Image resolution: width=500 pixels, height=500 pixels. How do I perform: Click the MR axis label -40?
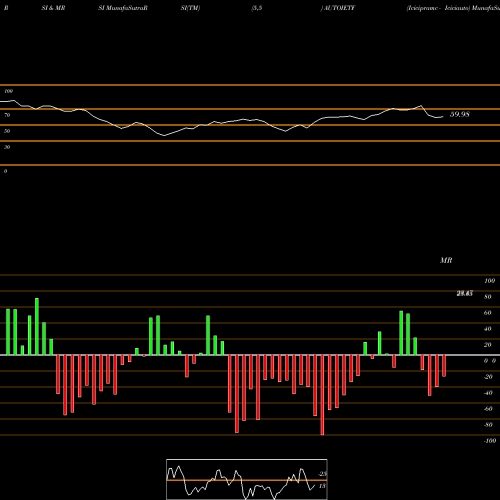pyautogui.click(x=488, y=393)
